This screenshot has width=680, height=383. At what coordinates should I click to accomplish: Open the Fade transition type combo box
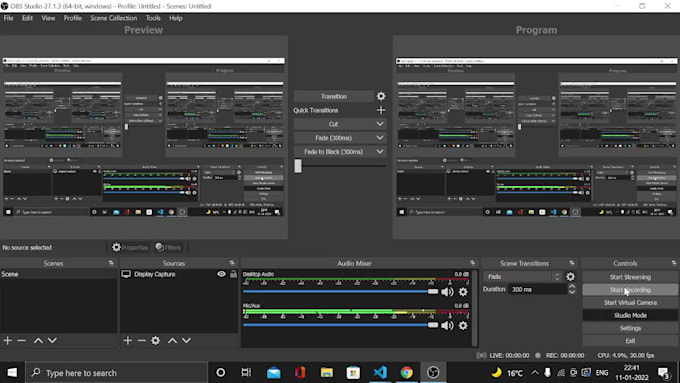click(523, 277)
